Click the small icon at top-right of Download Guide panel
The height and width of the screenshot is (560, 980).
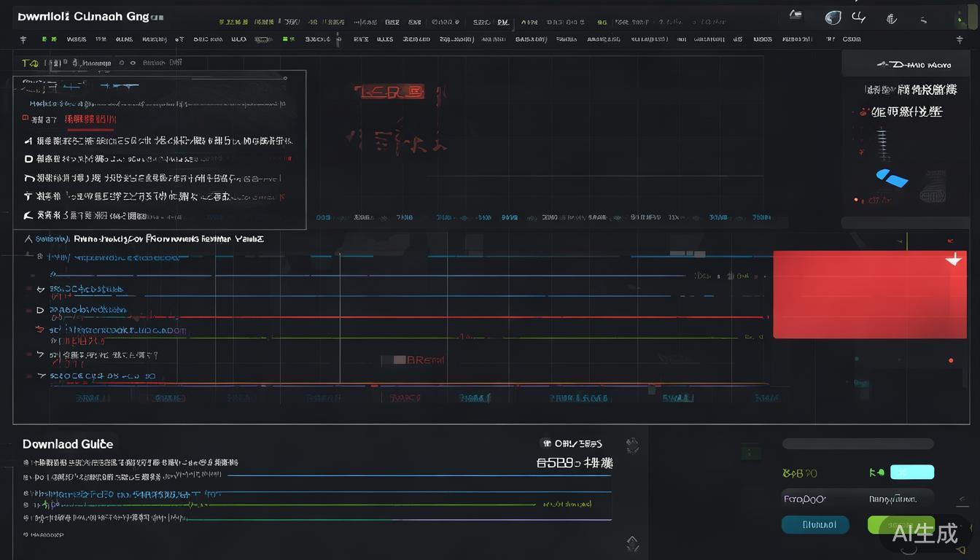(x=632, y=445)
